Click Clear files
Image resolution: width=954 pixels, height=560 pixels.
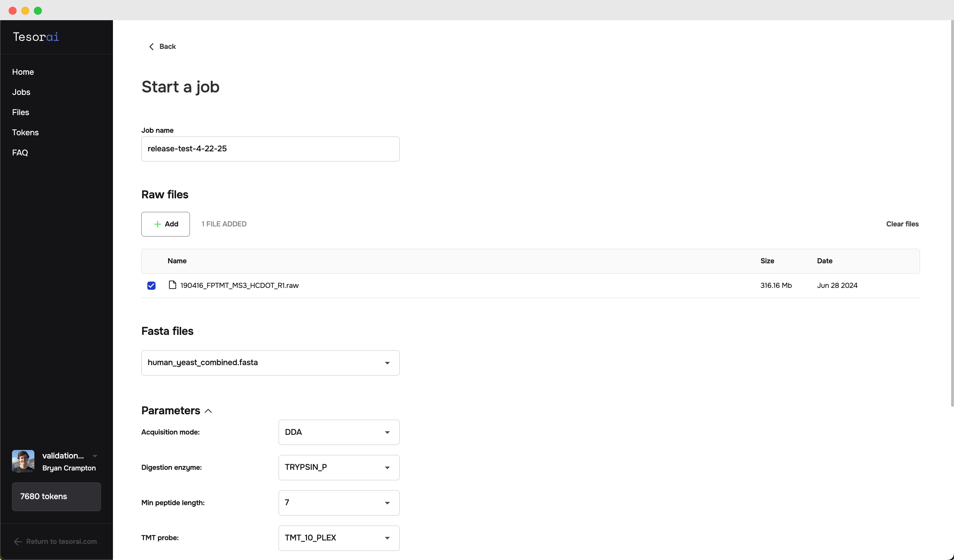tap(902, 224)
